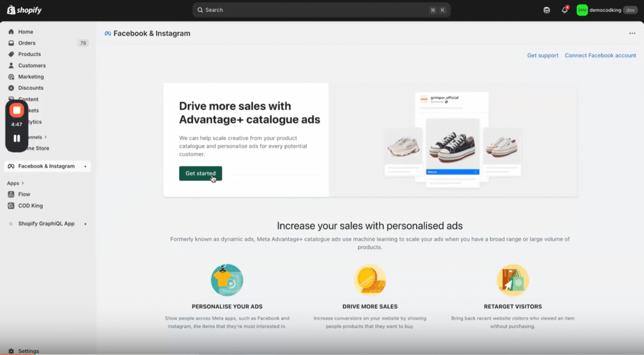The width and height of the screenshot is (644, 355).
Task: Click the Settings gear icon
Action: click(11, 351)
